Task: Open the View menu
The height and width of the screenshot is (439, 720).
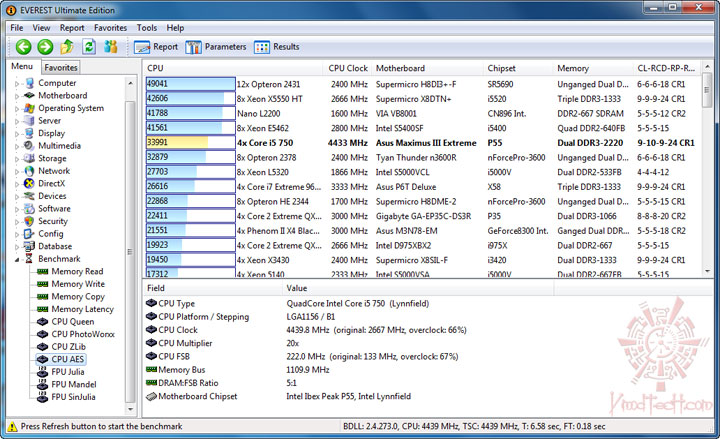Action: pos(41,28)
